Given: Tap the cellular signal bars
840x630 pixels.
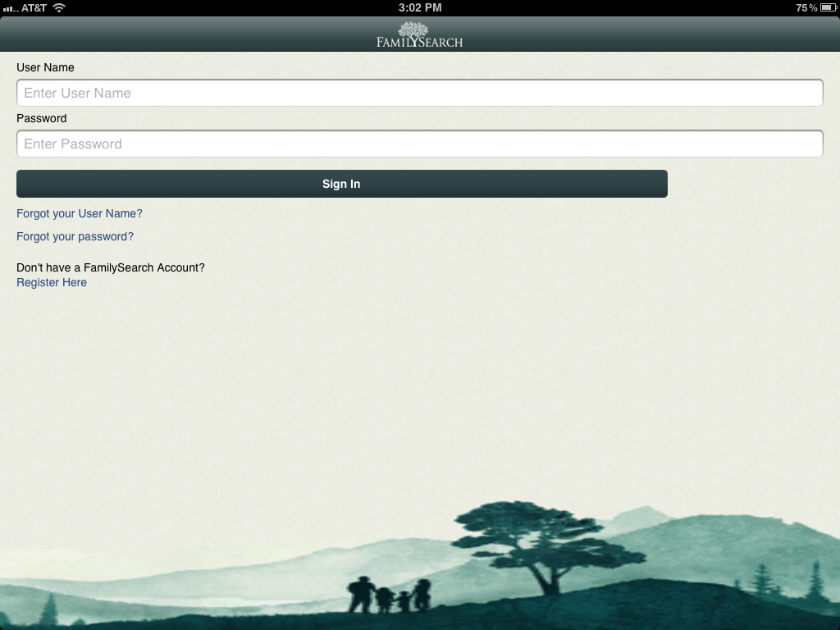Looking at the screenshot, I should tap(9, 8).
